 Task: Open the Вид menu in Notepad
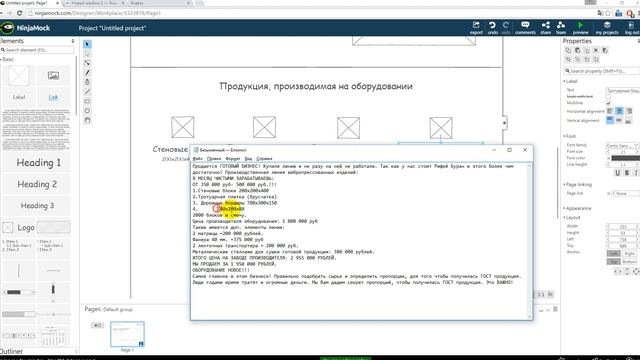248,158
